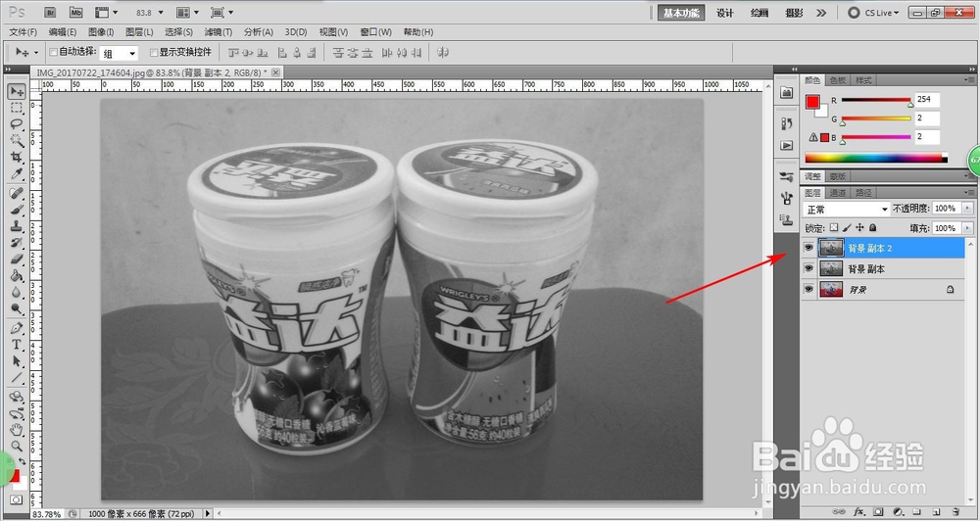Select the Zoom tool in toolbox

pos(17,446)
